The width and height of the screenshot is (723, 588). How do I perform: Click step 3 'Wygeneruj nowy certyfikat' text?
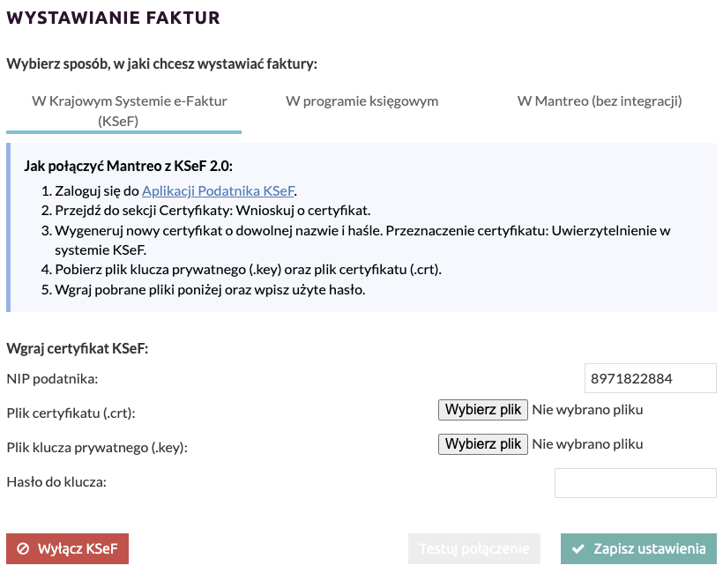click(362, 241)
